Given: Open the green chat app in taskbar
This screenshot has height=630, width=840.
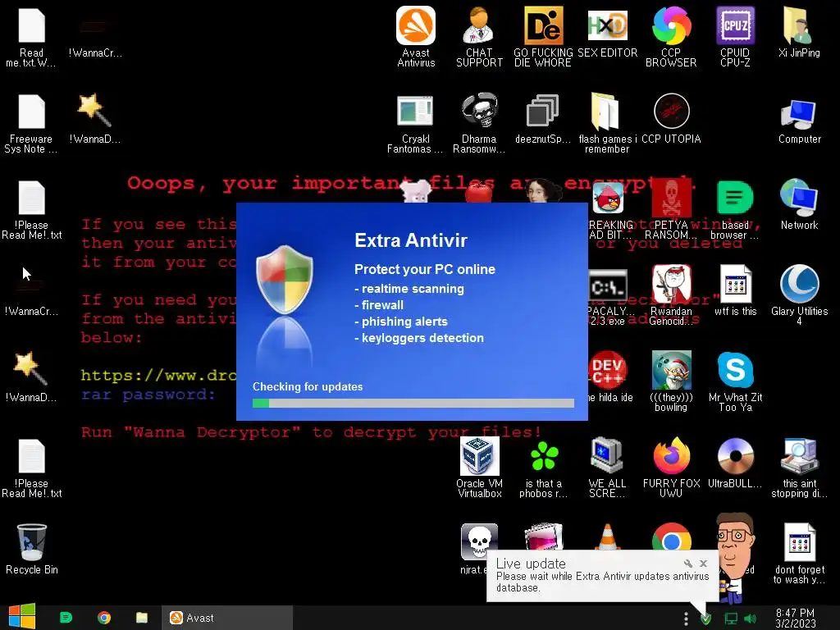Looking at the screenshot, I should coord(66,618).
